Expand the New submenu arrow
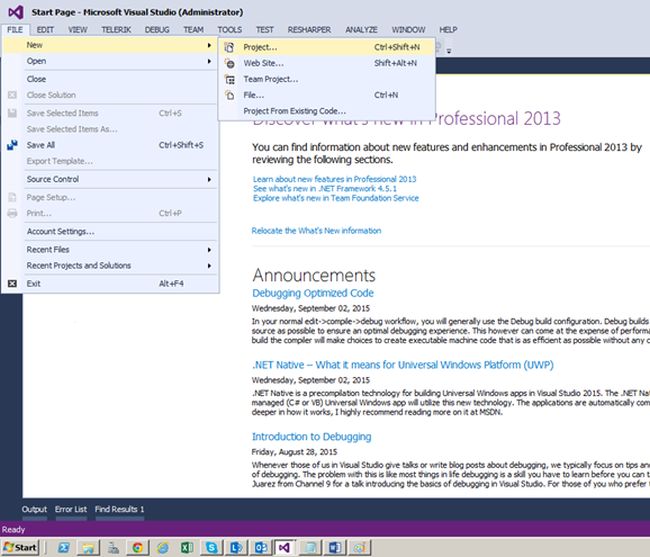 pyautogui.click(x=209, y=45)
